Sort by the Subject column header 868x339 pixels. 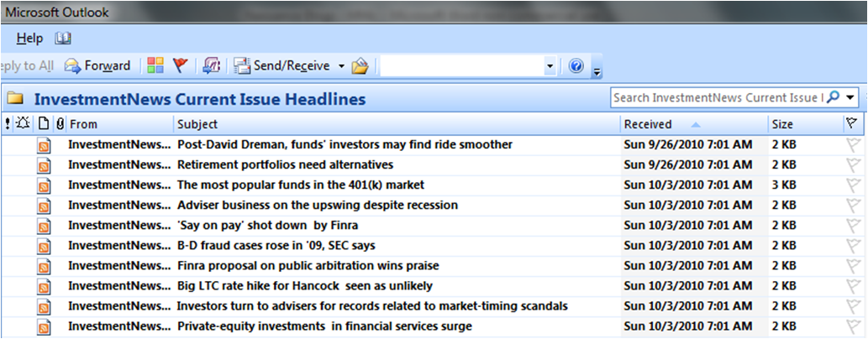397,124
